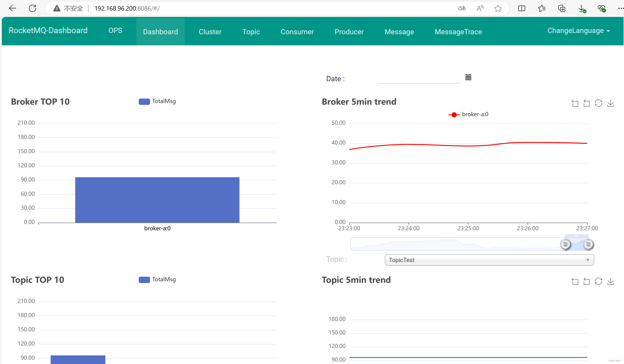
Task: Expand the ChangeLanguage dropdown menu
Action: click(579, 30)
